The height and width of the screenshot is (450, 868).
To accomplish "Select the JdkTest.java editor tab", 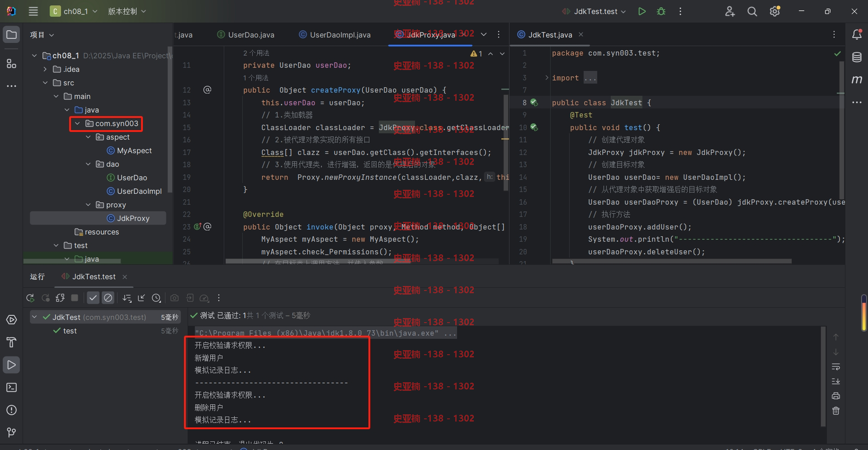I will tap(545, 35).
